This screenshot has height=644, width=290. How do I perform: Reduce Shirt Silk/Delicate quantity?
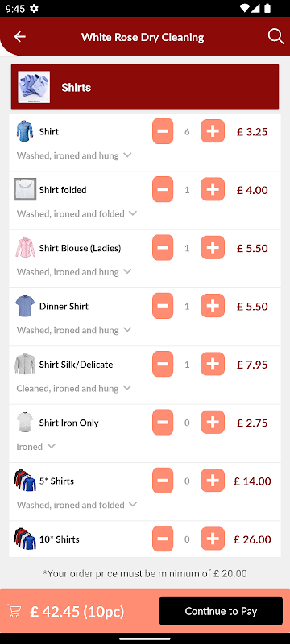pyautogui.click(x=163, y=365)
